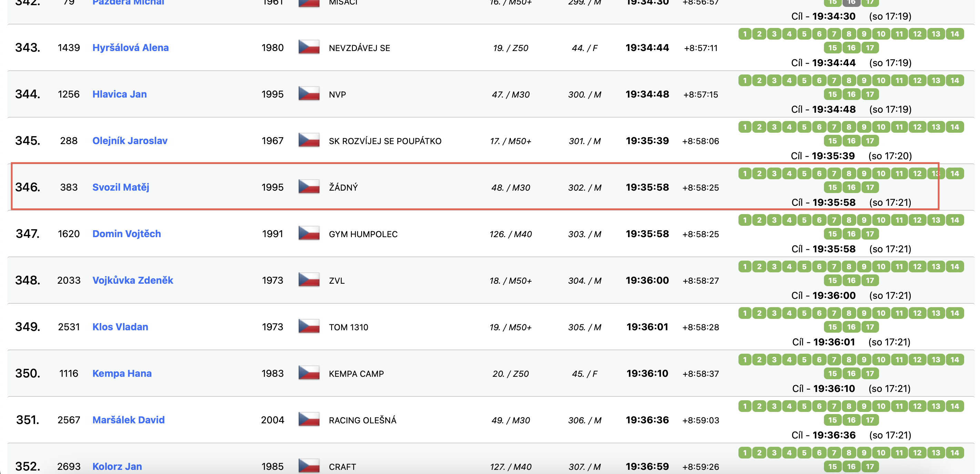Open Domin Vojtěch result details
This screenshot has height=474, width=980.
click(x=127, y=233)
